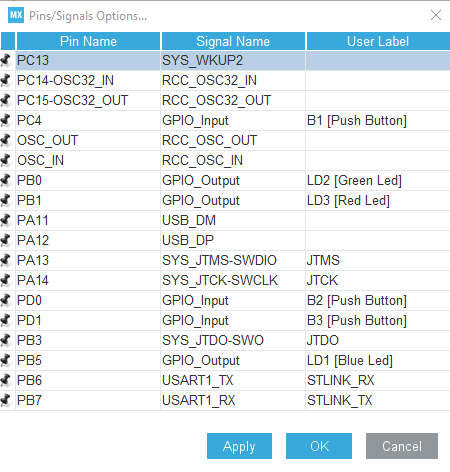Select the RCC_OSC32_IN signal cell
Screen dimensions: 450x472
(233, 80)
